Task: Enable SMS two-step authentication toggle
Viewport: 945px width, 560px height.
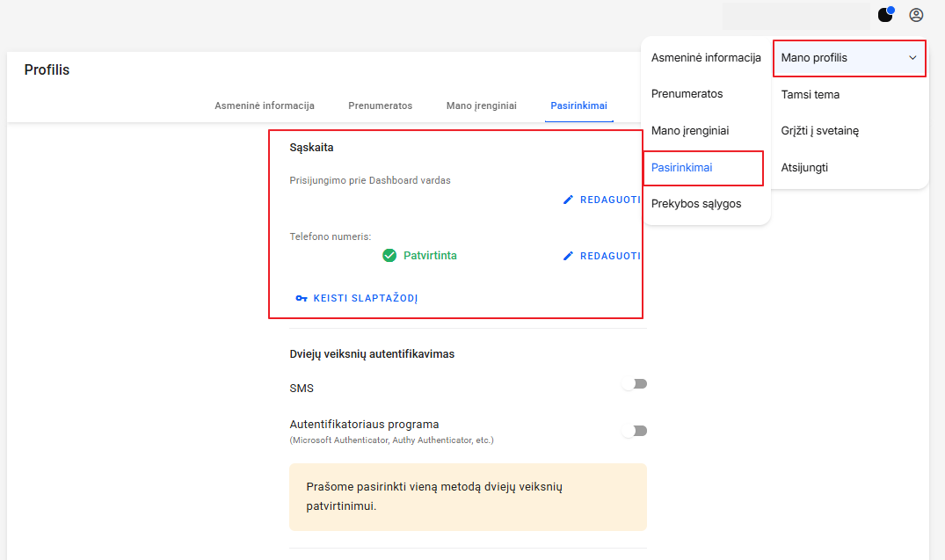Action: pos(635,384)
